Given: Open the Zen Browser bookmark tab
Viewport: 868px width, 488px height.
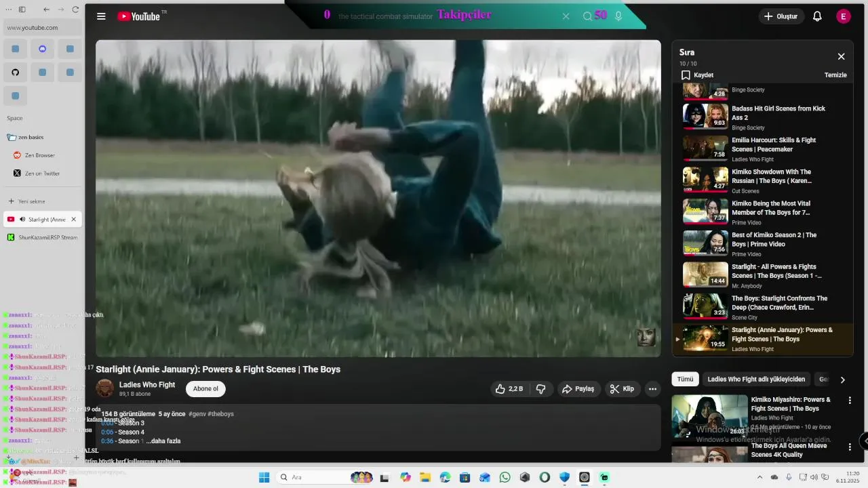Looking at the screenshot, I should coord(42,155).
